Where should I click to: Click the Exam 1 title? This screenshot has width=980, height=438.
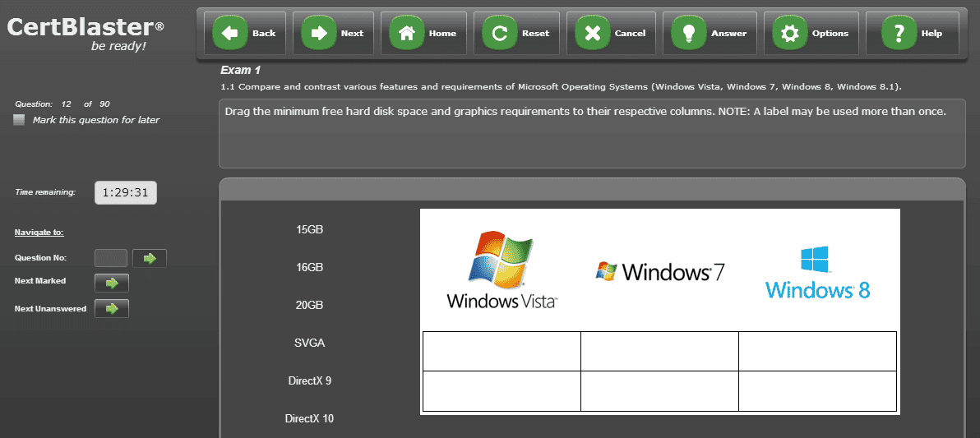click(x=241, y=70)
